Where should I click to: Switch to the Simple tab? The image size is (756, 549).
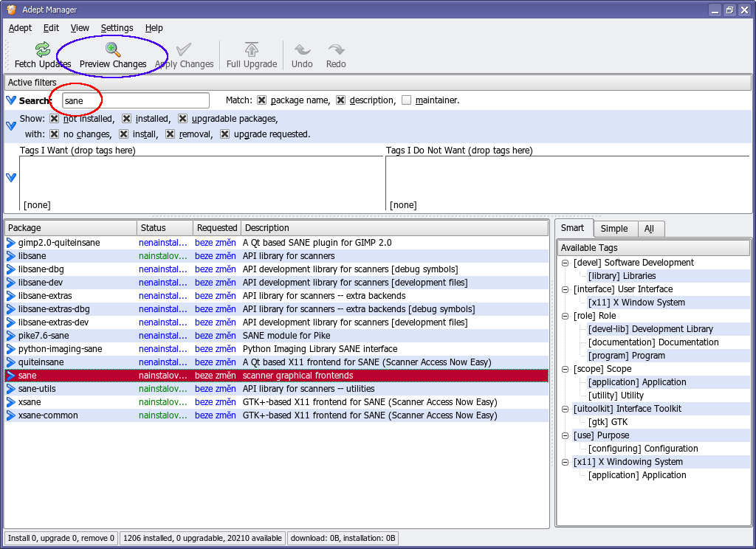tap(614, 229)
